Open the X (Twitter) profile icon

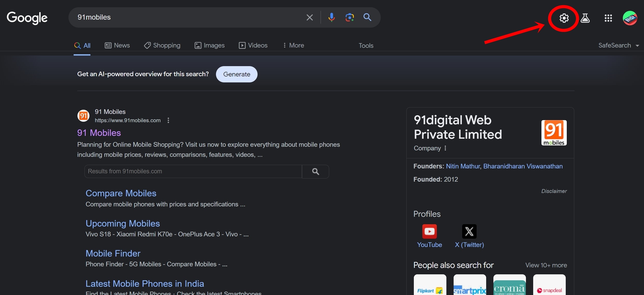469,231
